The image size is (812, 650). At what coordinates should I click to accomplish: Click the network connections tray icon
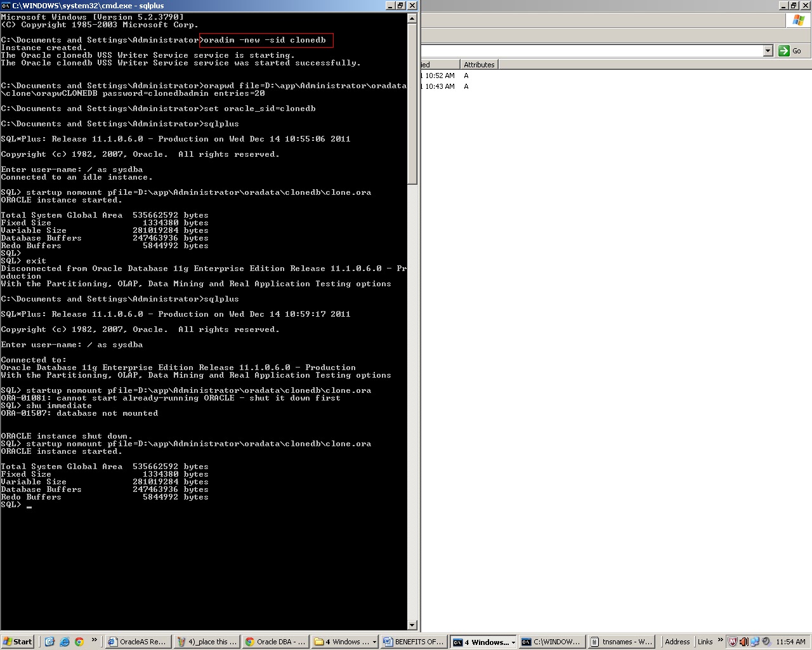tap(754, 642)
